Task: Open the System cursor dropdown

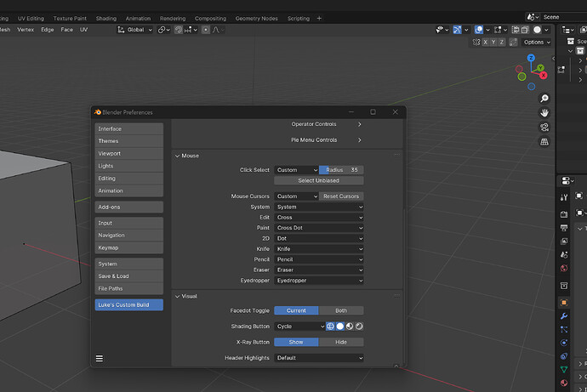Action: [x=318, y=207]
